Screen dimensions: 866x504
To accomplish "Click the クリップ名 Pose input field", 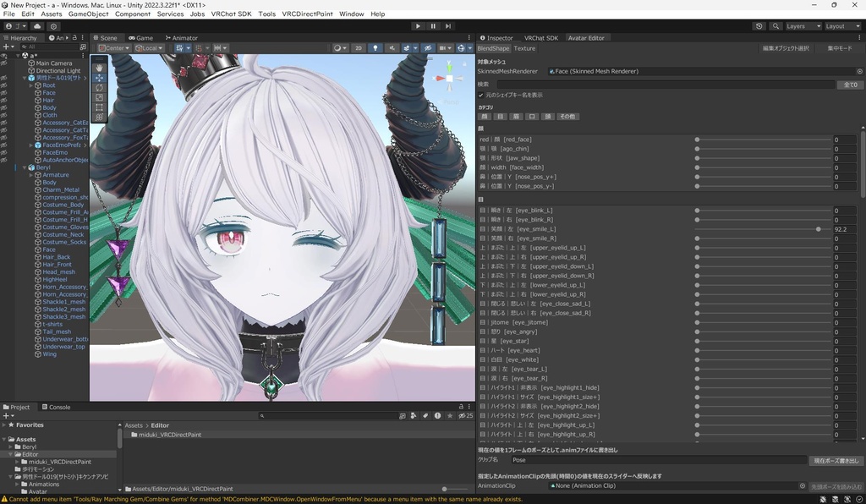I will point(658,460).
